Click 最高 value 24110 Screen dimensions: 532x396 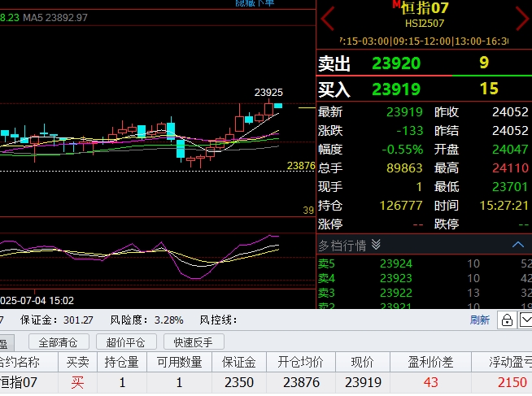tap(510, 168)
